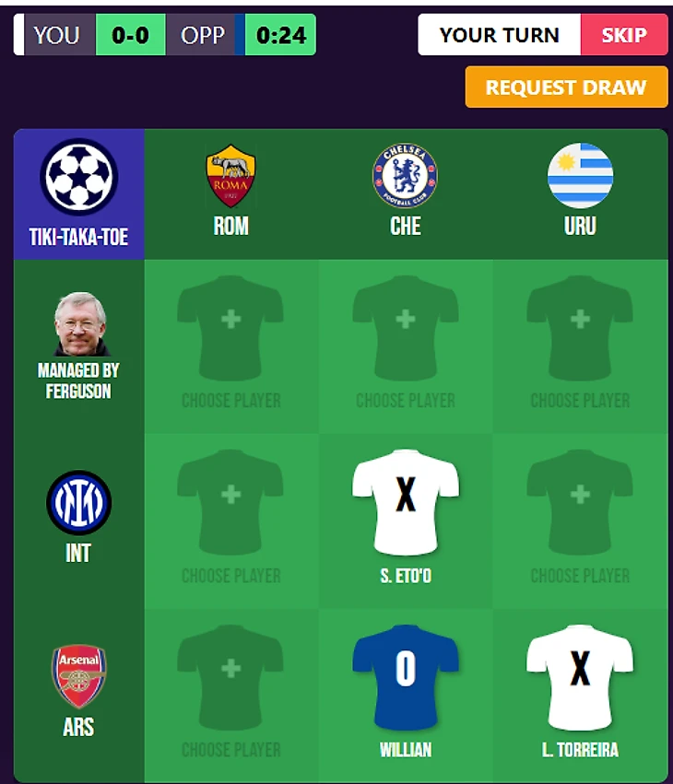Click the Uruguay flag icon

[x=580, y=175]
